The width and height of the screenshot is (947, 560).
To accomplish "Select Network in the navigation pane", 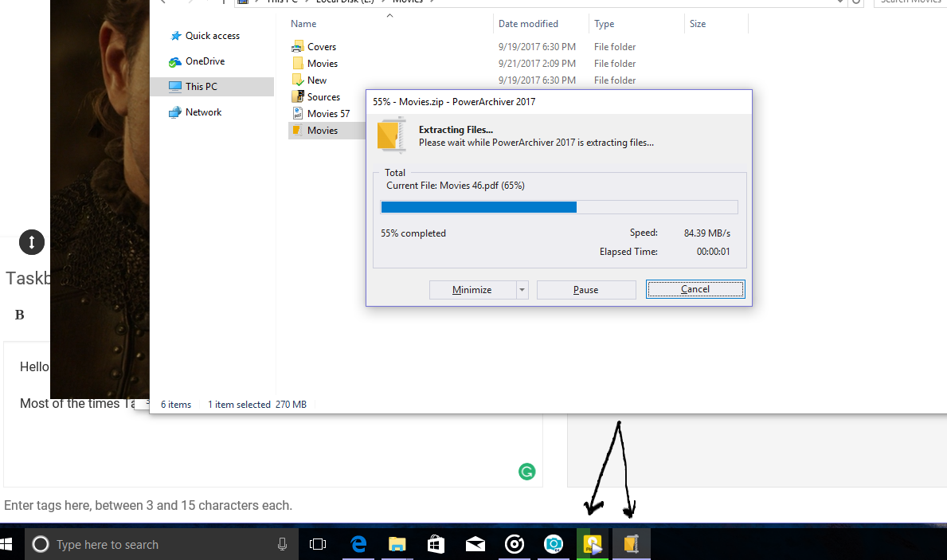I will click(x=203, y=112).
